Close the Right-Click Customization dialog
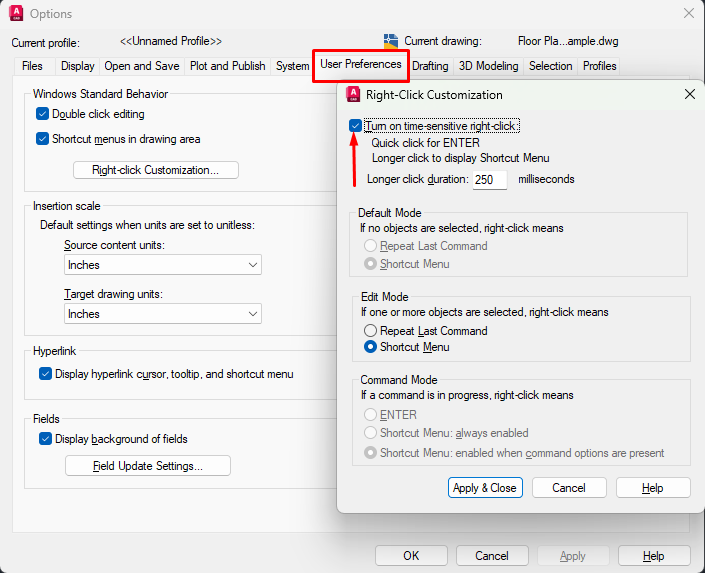The width and height of the screenshot is (705, 573). click(x=690, y=94)
